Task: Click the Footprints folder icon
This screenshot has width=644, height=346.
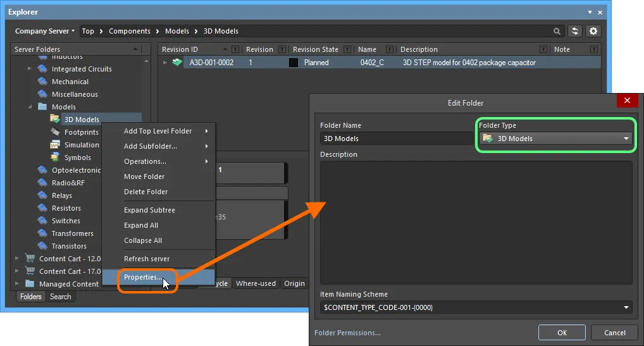Action: pos(55,132)
